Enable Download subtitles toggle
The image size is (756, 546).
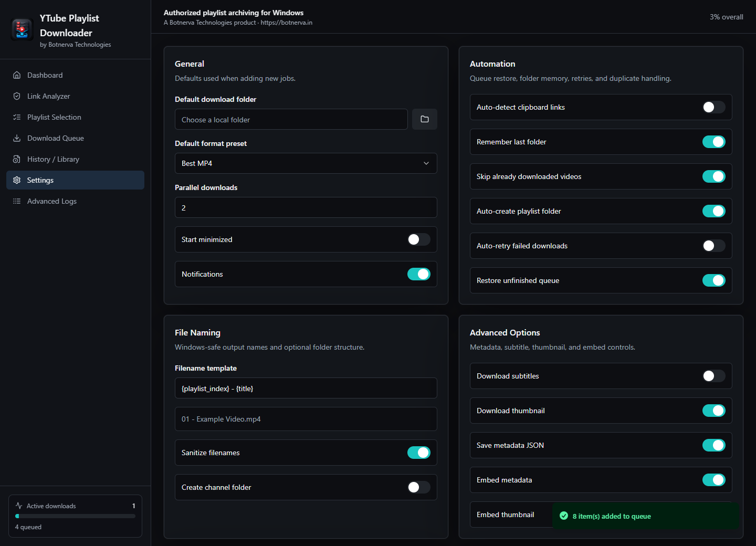point(714,376)
